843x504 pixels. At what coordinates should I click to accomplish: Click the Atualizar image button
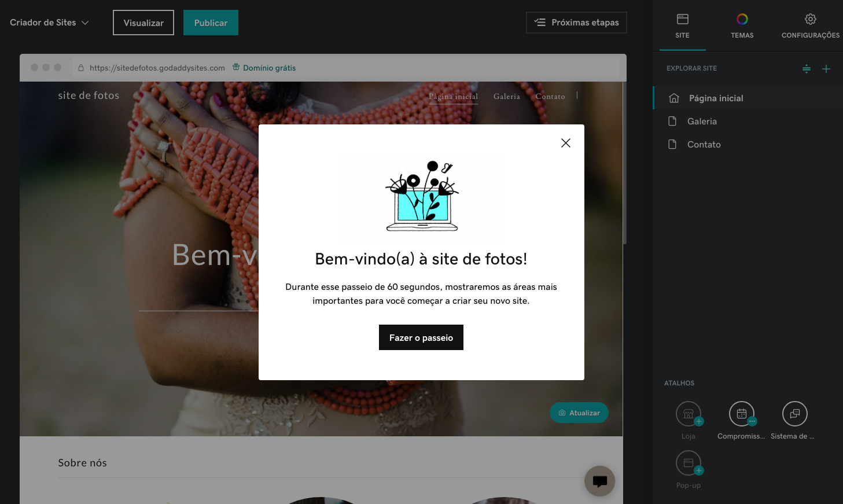click(x=579, y=413)
